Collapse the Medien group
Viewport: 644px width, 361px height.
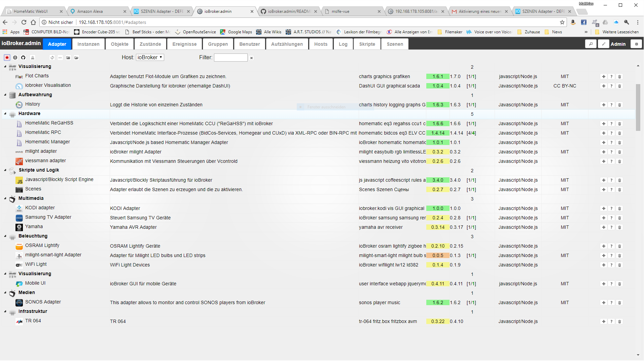tap(5, 293)
